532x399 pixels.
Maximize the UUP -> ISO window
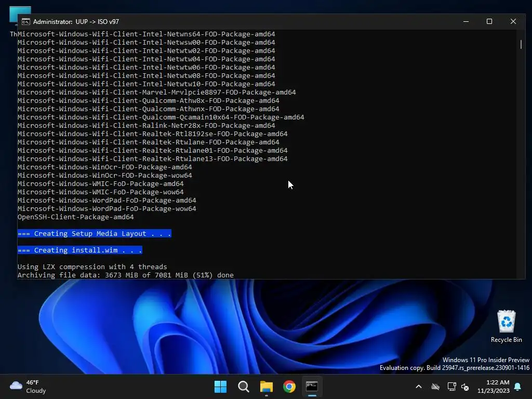(x=489, y=21)
